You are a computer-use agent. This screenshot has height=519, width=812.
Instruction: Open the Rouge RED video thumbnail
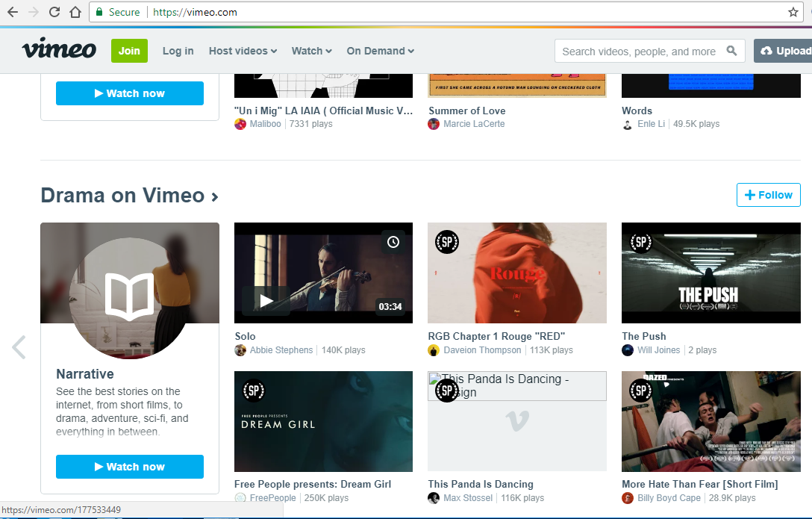(x=516, y=273)
